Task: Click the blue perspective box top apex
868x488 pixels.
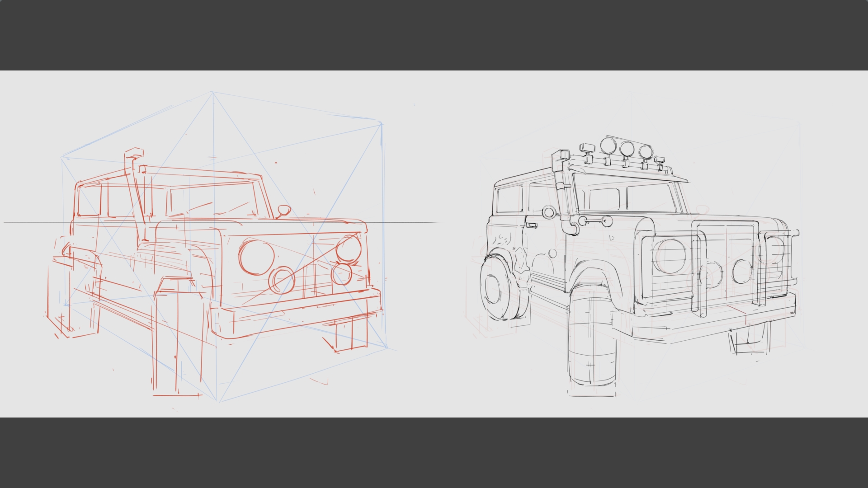Action: coord(212,92)
